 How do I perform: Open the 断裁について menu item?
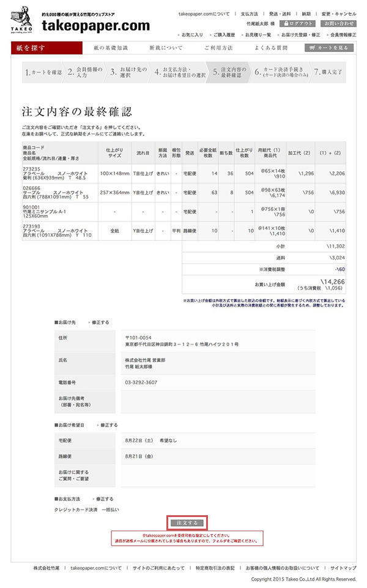166,48
